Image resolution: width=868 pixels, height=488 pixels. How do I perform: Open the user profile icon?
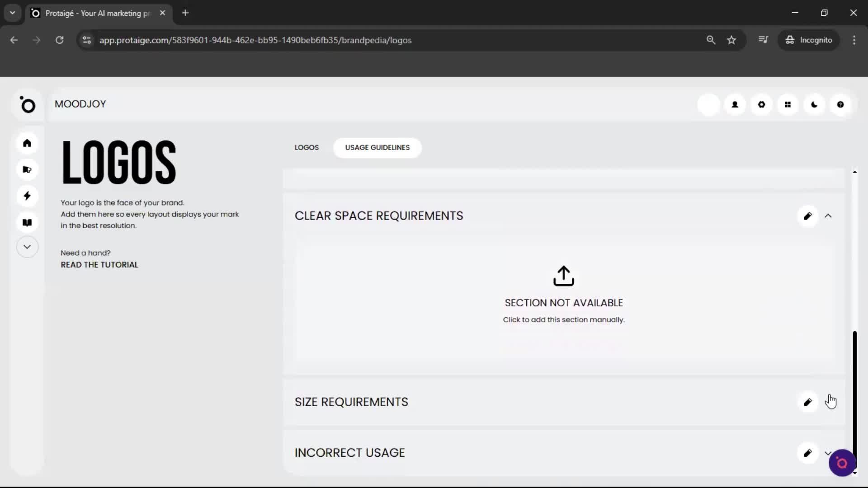click(735, 104)
